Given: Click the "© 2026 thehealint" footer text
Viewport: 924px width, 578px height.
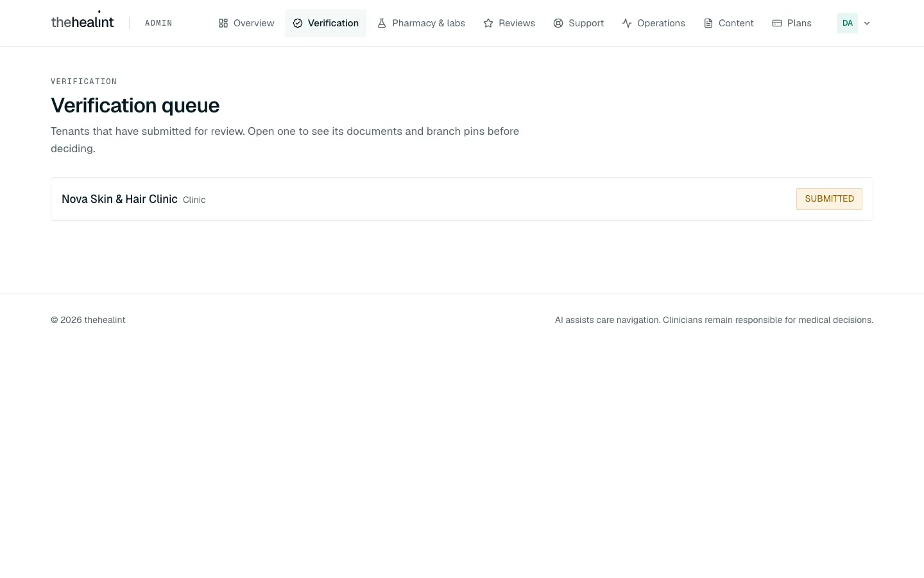Looking at the screenshot, I should pos(88,320).
